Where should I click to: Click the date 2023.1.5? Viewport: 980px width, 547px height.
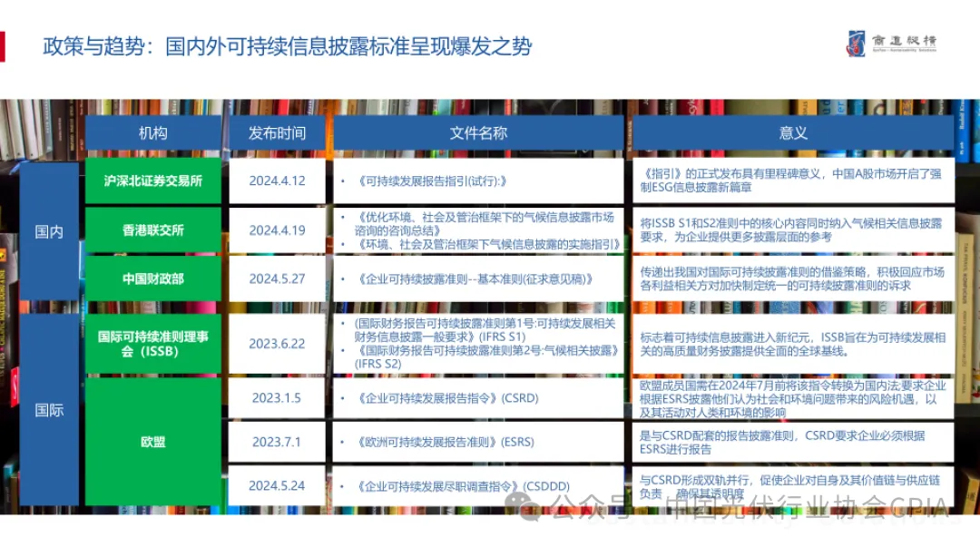coord(277,397)
